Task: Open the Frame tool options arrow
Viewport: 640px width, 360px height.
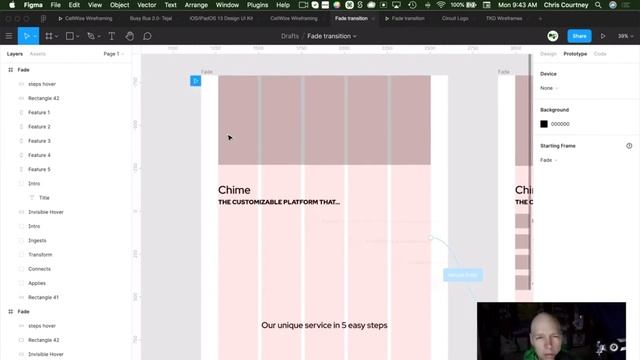Action: click(x=57, y=36)
